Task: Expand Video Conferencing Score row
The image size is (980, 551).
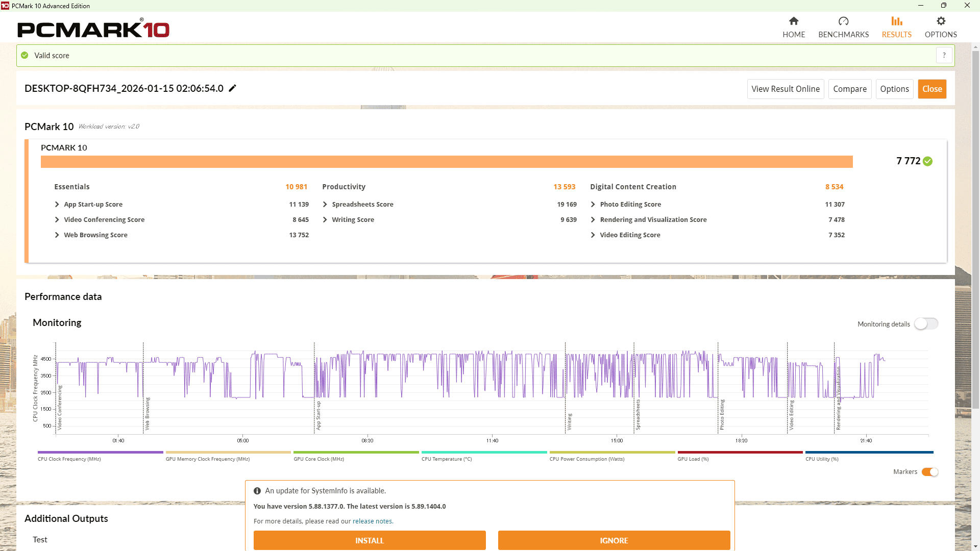Action: (x=57, y=219)
